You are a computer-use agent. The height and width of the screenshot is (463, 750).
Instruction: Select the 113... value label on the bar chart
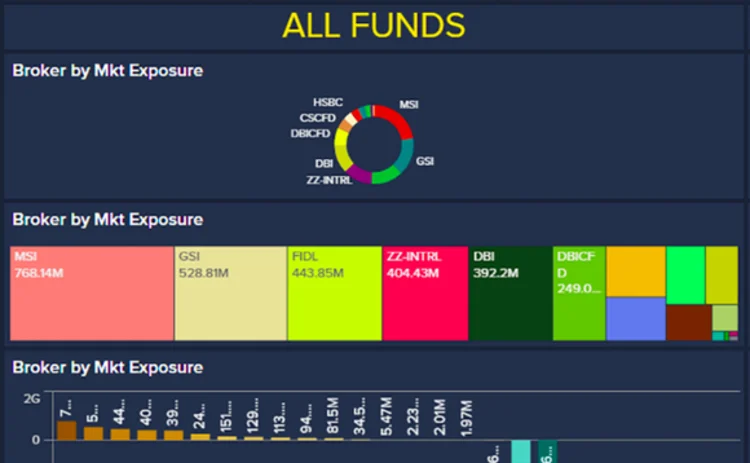[x=280, y=417]
